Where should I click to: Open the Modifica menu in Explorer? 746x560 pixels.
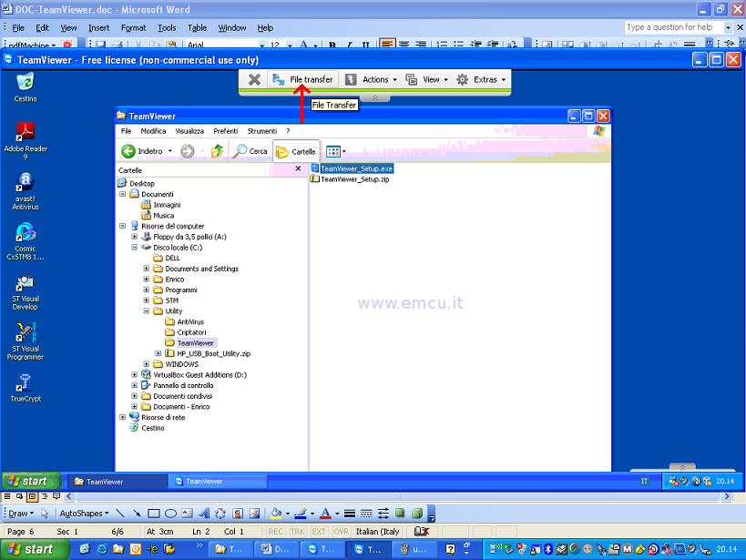153,131
